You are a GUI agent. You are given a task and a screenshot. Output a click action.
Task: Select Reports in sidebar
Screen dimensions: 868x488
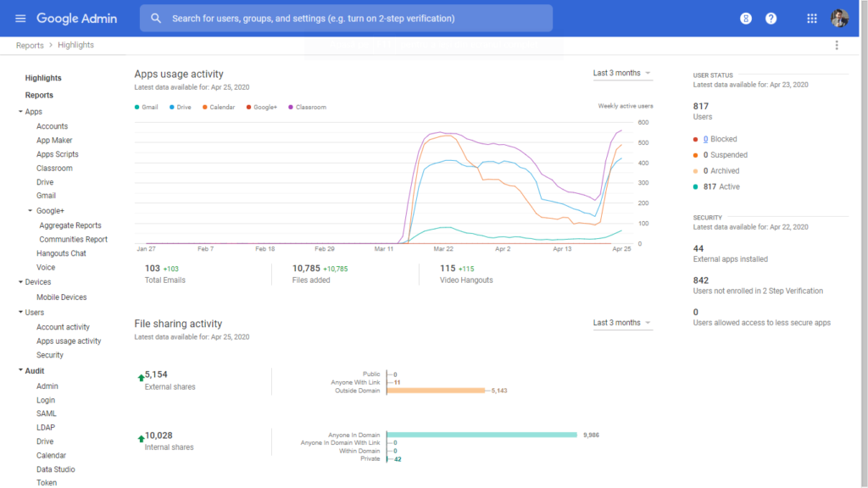tap(39, 95)
